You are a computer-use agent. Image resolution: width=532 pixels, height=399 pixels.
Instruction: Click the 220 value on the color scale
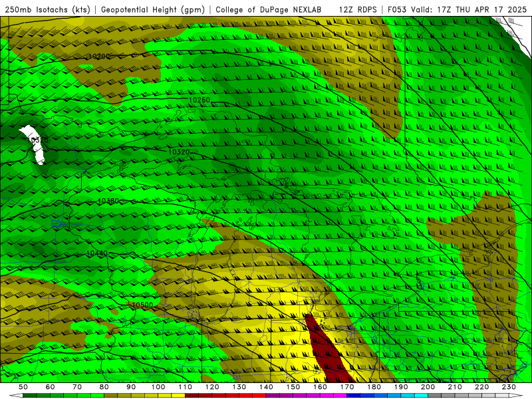point(481,387)
